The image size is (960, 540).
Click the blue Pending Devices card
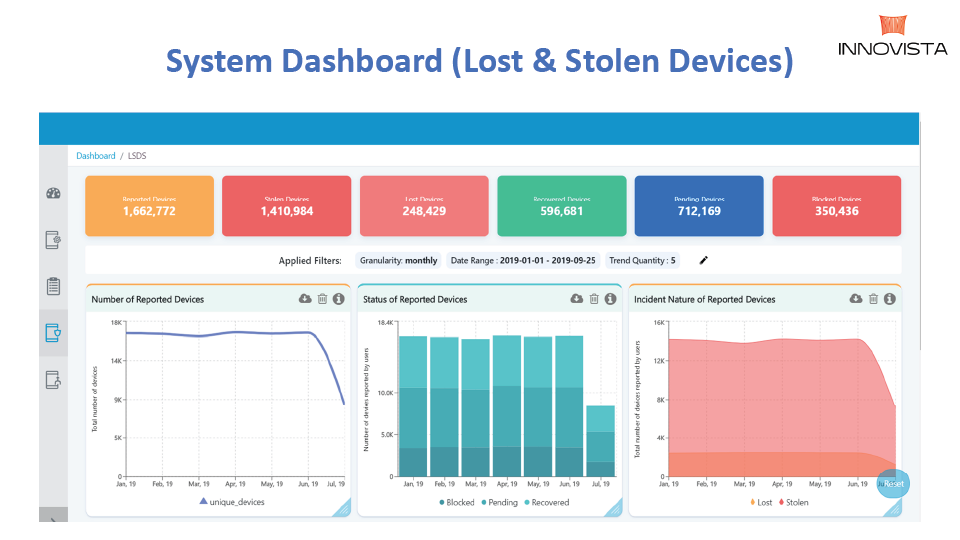(x=698, y=206)
